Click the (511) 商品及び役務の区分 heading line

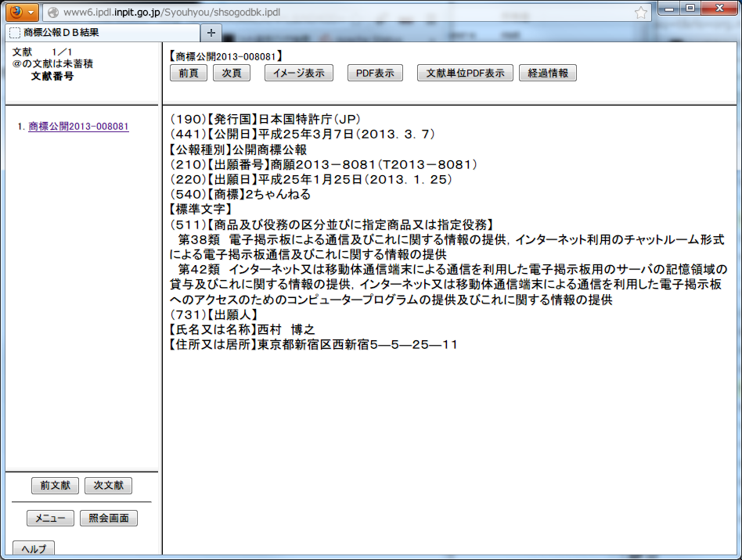tap(332, 224)
